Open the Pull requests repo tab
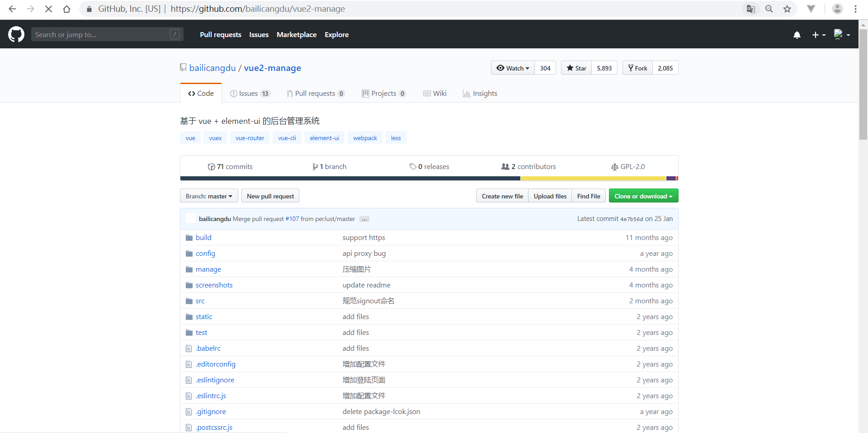The height and width of the screenshot is (433, 868). (316, 94)
